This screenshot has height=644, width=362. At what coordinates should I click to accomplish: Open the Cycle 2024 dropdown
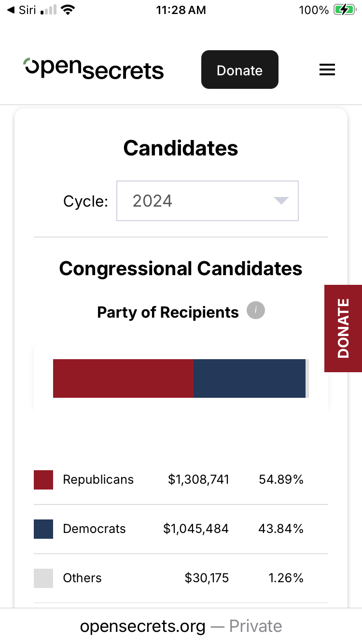pos(207,201)
